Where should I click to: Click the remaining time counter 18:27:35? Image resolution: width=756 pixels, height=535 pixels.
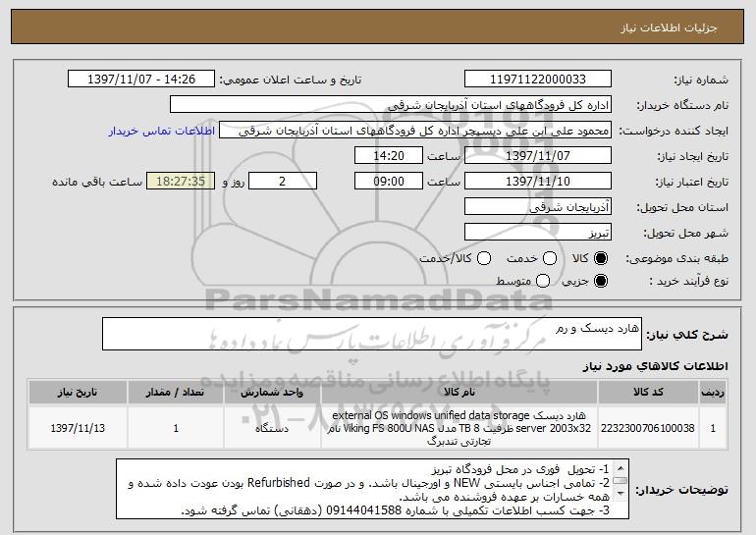[181, 182]
